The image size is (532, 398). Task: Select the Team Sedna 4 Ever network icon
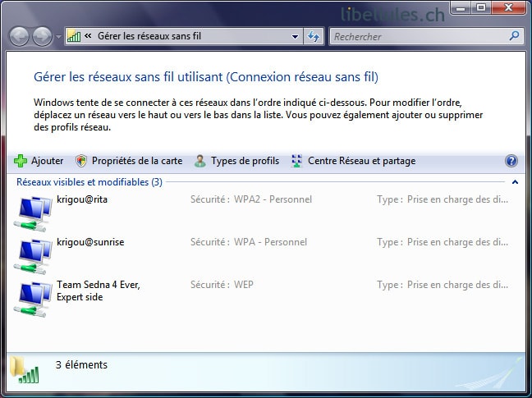click(33, 300)
